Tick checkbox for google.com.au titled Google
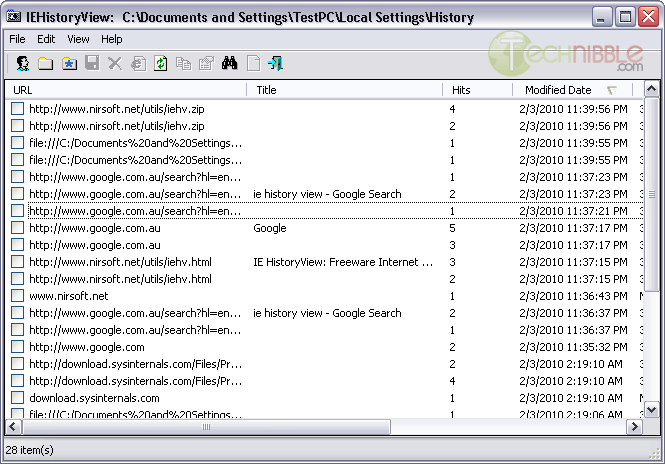 17,228
